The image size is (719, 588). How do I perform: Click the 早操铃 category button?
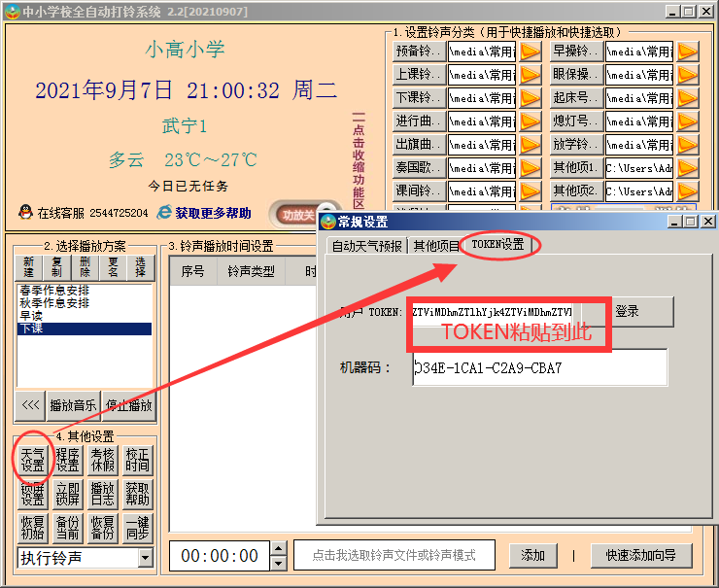(576, 51)
